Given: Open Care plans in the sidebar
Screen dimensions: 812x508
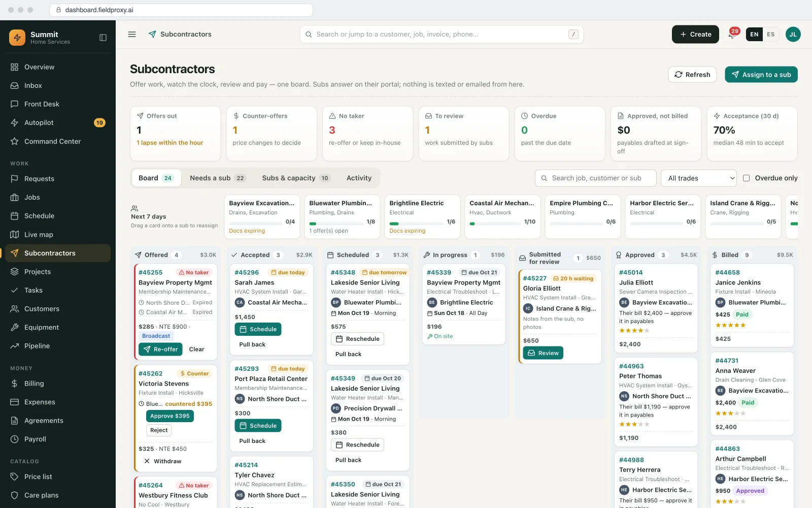Looking at the screenshot, I should [x=58, y=495].
